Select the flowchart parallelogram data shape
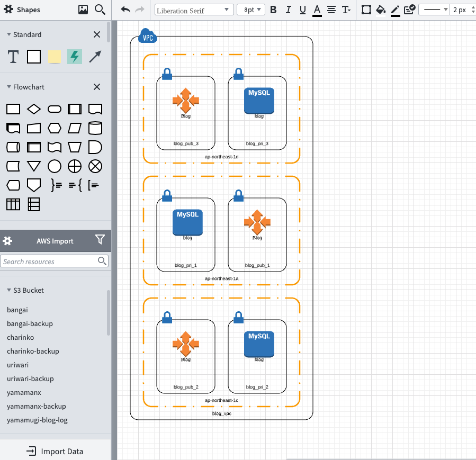This screenshot has width=476, height=460. (x=74, y=128)
